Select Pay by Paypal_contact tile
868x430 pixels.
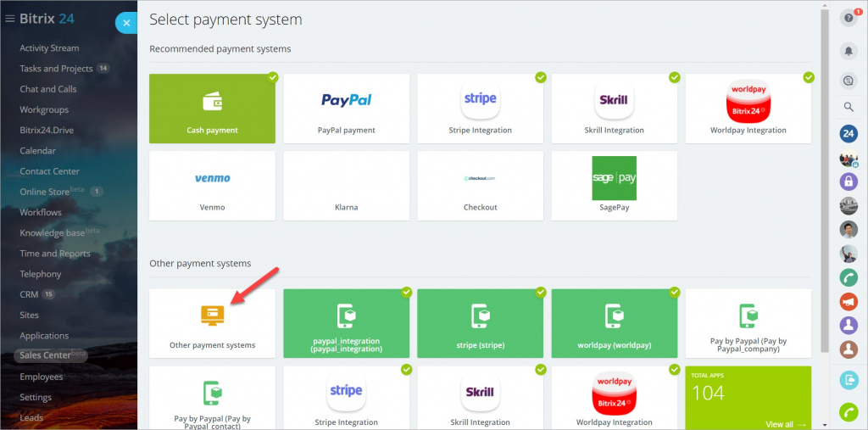click(212, 397)
